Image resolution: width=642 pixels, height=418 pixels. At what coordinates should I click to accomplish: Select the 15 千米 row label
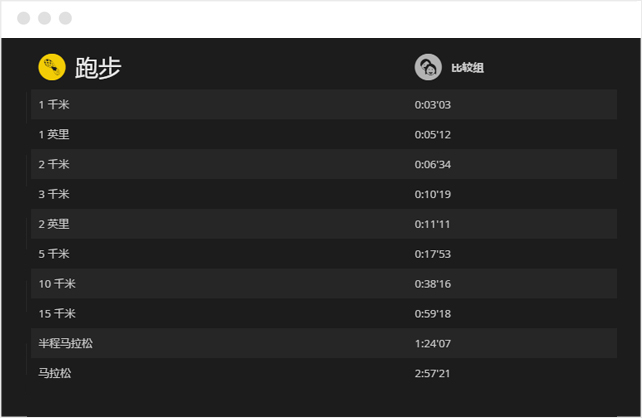point(57,314)
